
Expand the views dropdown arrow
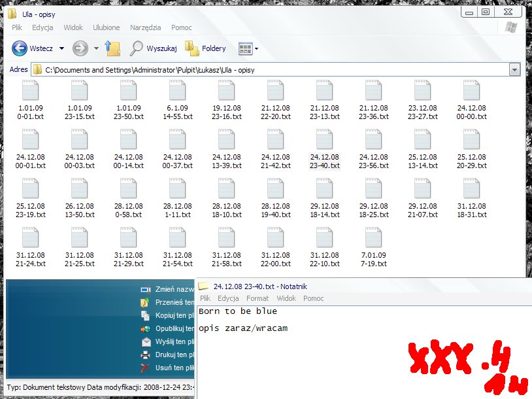pyautogui.click(x=256, y=48)
